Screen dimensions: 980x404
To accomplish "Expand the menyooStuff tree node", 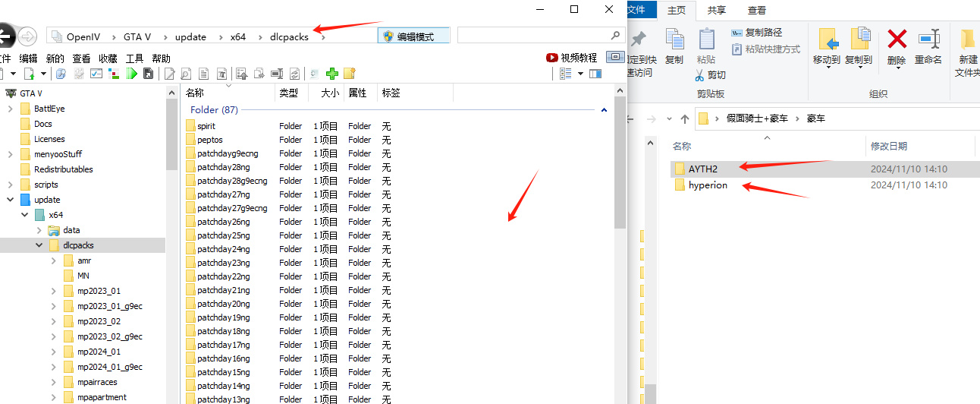I will [x=11, y=154].
